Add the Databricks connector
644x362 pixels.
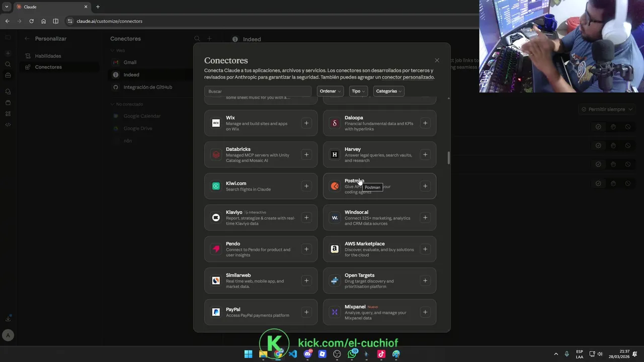point(306,155)
